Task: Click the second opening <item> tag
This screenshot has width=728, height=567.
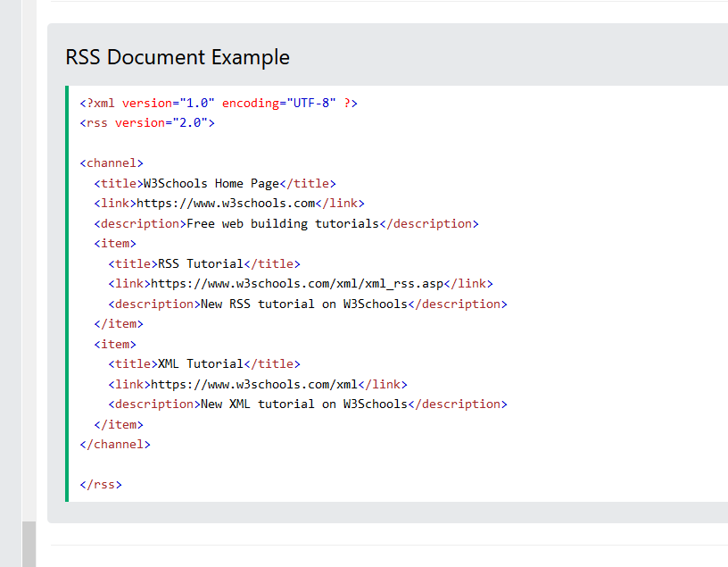Action: (115, 345)
